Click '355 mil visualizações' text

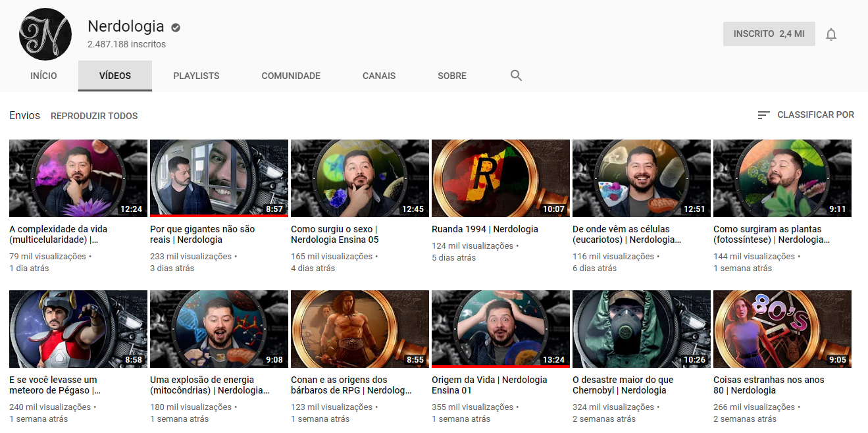[x=472, y=407]
